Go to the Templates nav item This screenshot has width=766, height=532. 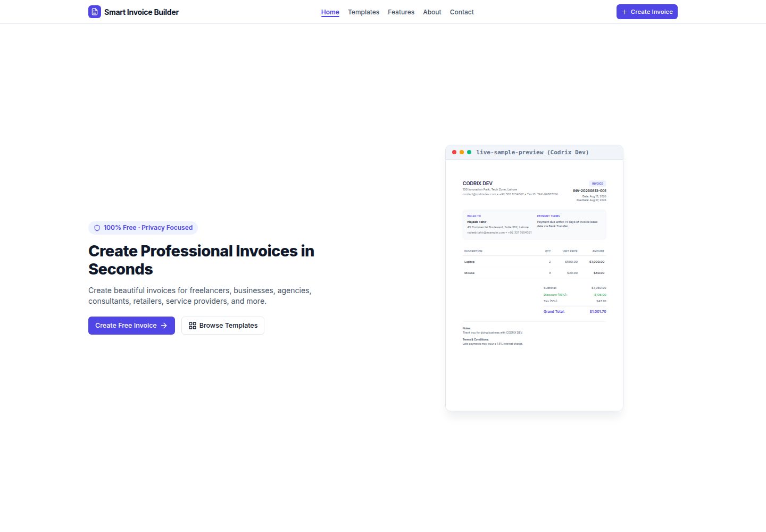(364, 12)
